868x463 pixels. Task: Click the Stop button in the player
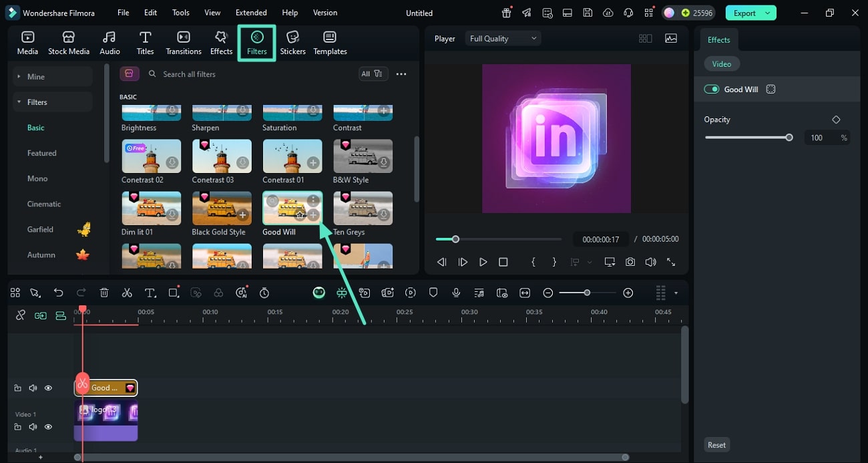point(503,263)
